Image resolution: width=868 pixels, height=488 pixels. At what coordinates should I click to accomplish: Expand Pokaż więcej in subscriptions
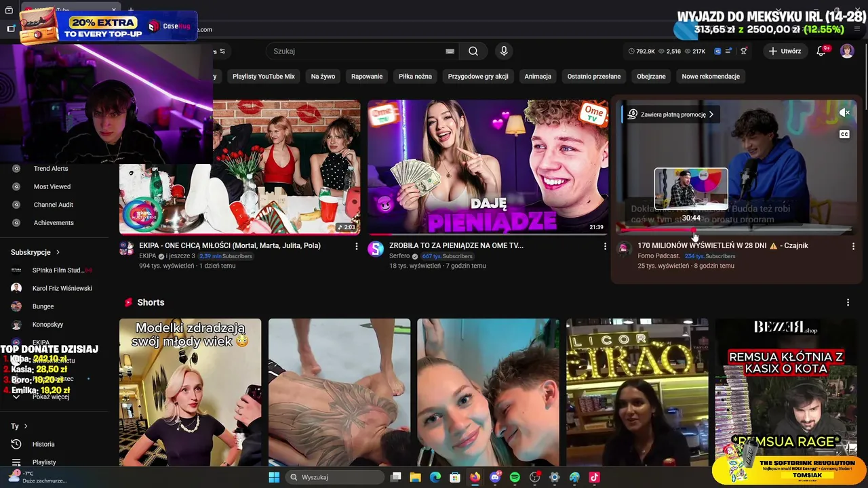[x=51, y=396]
